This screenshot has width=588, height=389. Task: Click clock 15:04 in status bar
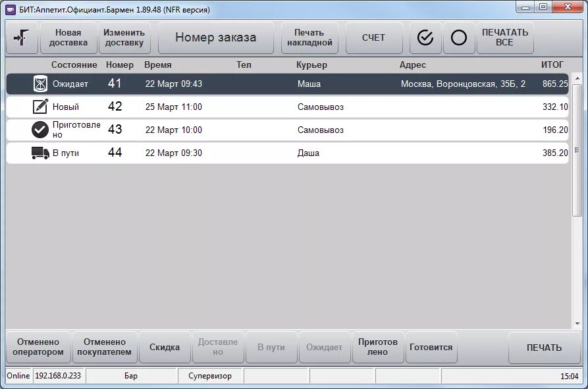coord(570,376)
